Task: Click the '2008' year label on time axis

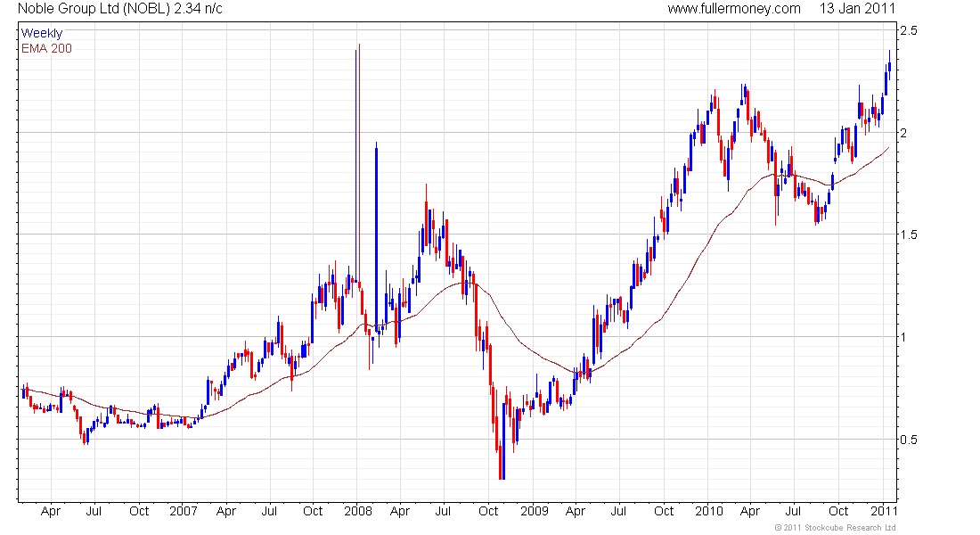Action: coord(358,511)
